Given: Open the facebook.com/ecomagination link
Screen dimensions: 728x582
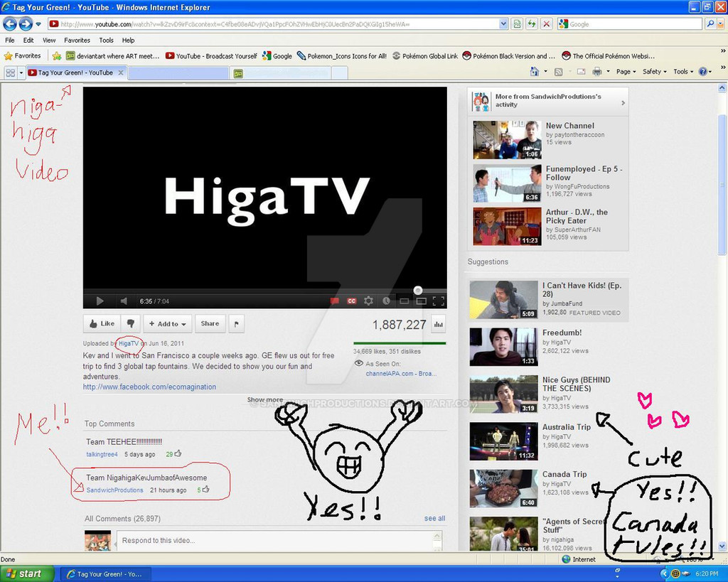Looking at the screenshot, I should [149, 387].
